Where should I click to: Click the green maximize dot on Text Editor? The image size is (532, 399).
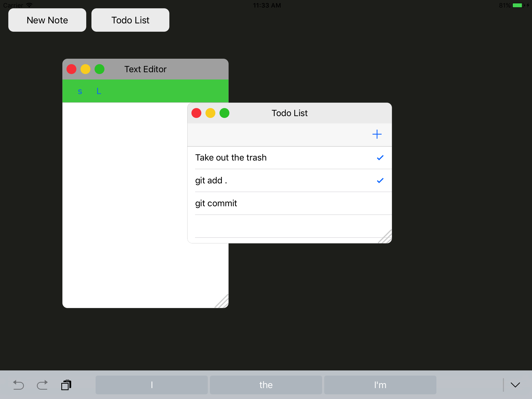pyautogui.click(x=99, y=69)
